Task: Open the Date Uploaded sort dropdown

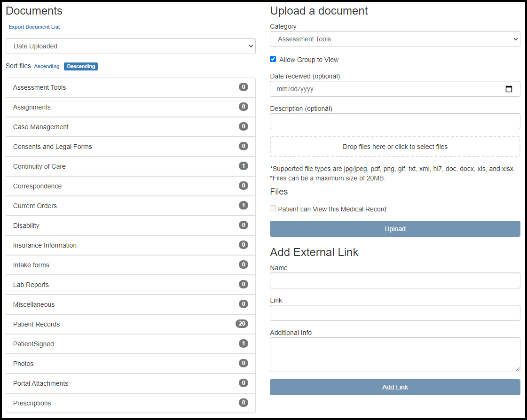Action: (x=131, y=46)
